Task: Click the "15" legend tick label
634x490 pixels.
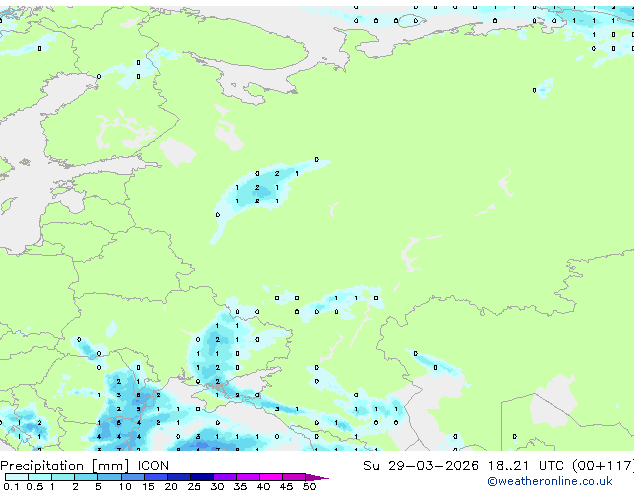Action: [x=148, y=486]
